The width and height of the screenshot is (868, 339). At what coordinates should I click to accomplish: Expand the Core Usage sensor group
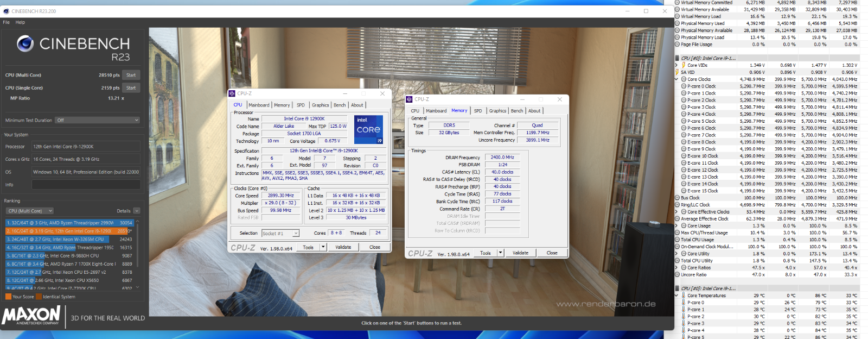coord(677,225)
